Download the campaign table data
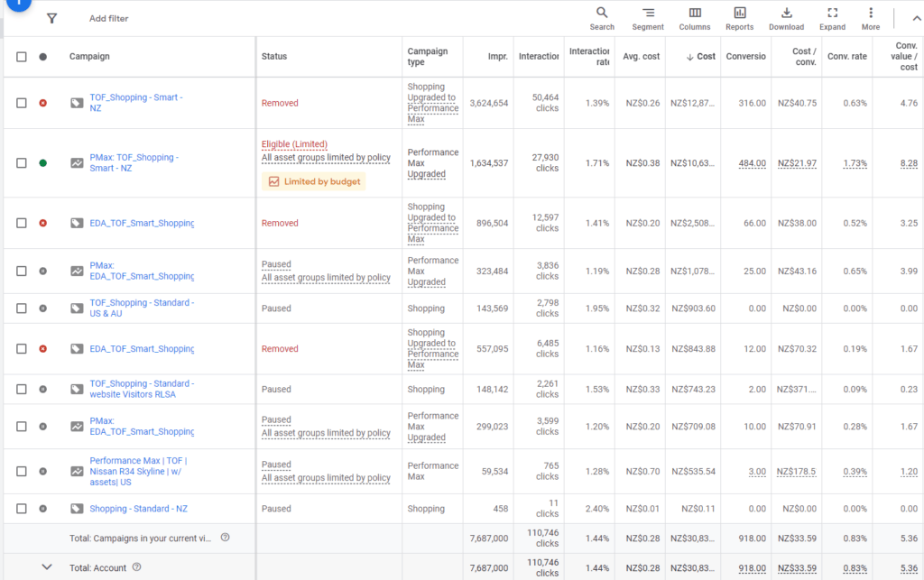This screenshot has width=924, height=580. [x=786, y=18]
